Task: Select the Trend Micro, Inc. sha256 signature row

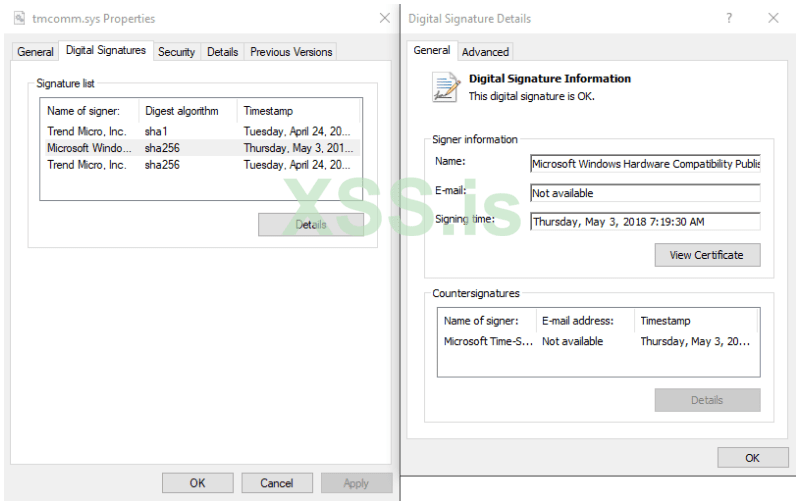Action: (x=202, y=165)
